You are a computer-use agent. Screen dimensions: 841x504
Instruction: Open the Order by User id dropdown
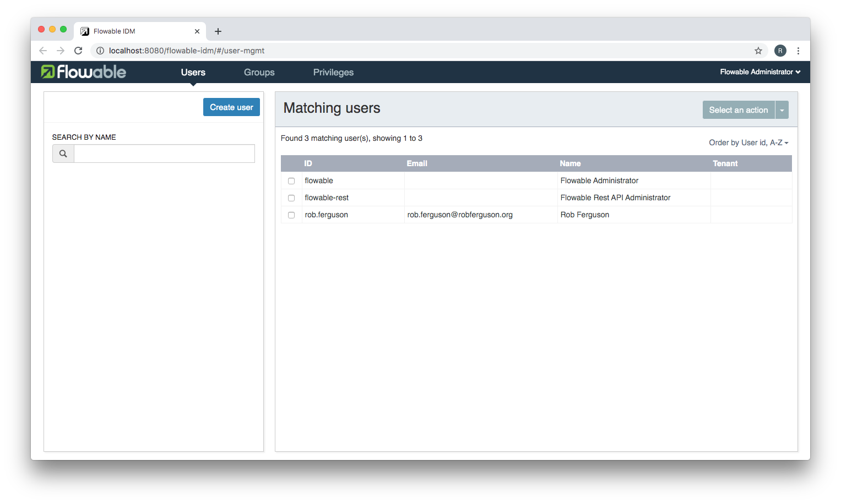[x=748, y=143]
